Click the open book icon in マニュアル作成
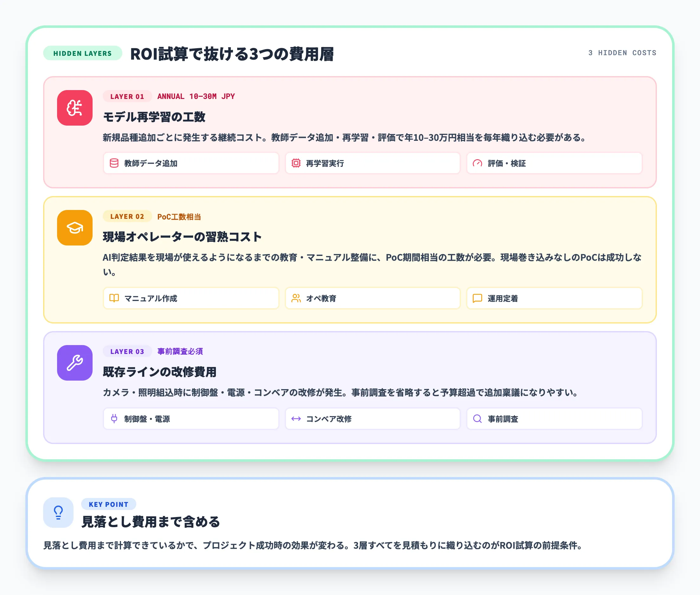The image size is (700, 595). pyautogui.click(x=114, y=298)
